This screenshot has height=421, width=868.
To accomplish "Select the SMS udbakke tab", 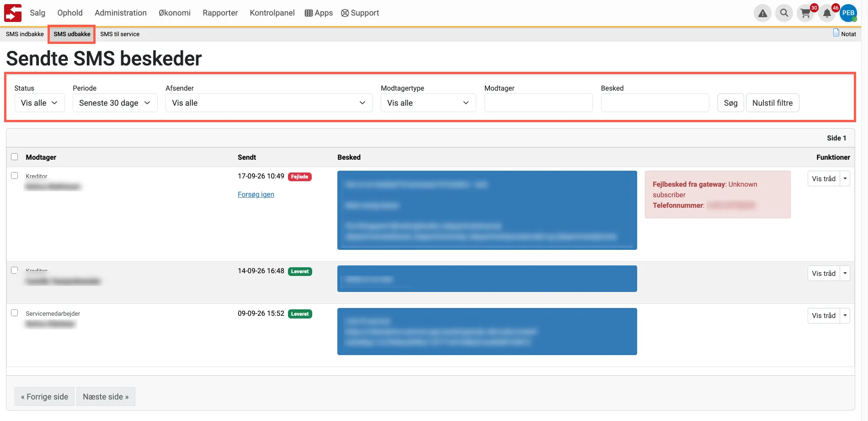I will tap(72, 34).
